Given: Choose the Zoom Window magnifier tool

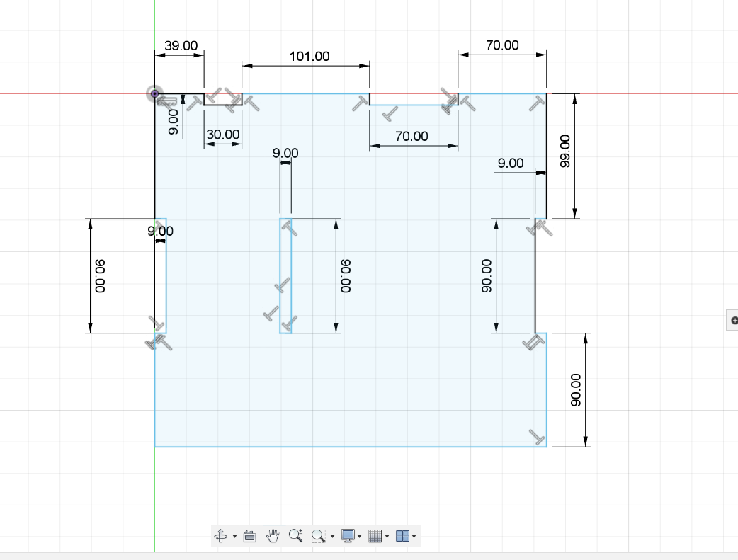Looking at the screenshot, I should click(319, 536).
